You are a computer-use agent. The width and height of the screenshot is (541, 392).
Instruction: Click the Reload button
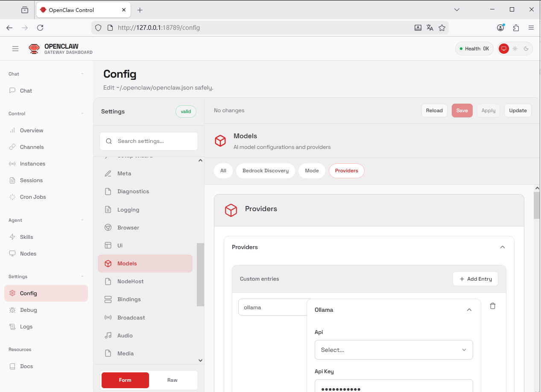coord(434,110)
